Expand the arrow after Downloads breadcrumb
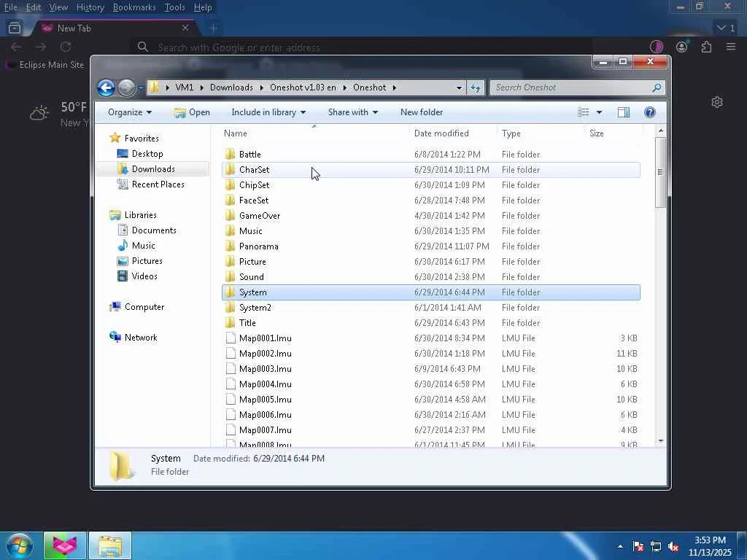This screenshot has height=560, width=747. click(262, 87)
